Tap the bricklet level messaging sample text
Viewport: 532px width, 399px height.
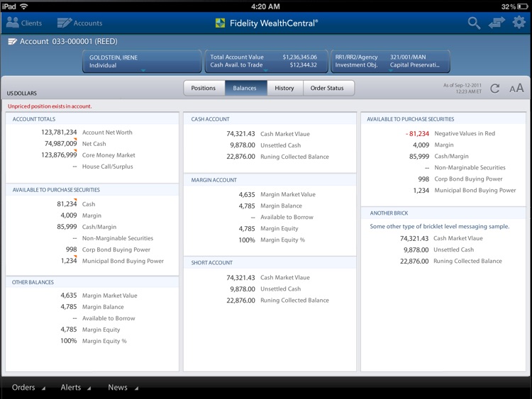[x=440, y=226]
